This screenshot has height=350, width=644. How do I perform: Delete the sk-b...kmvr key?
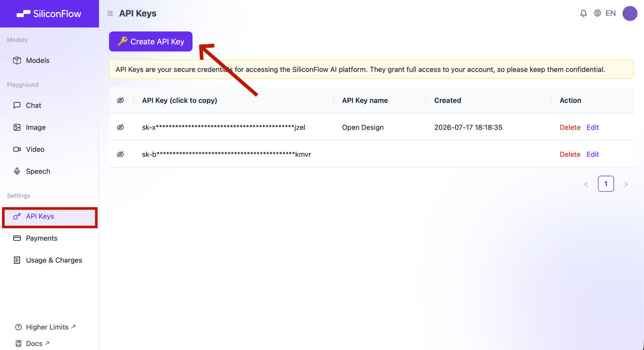(570, 154)
